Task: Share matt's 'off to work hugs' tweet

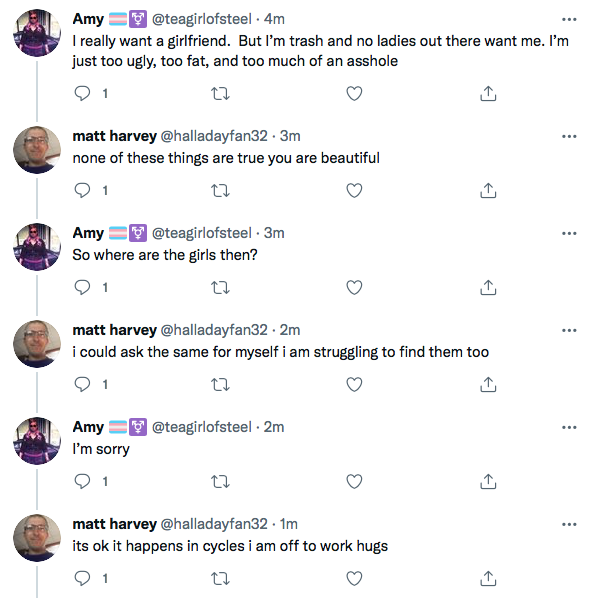Action: [x=488, y=578]
